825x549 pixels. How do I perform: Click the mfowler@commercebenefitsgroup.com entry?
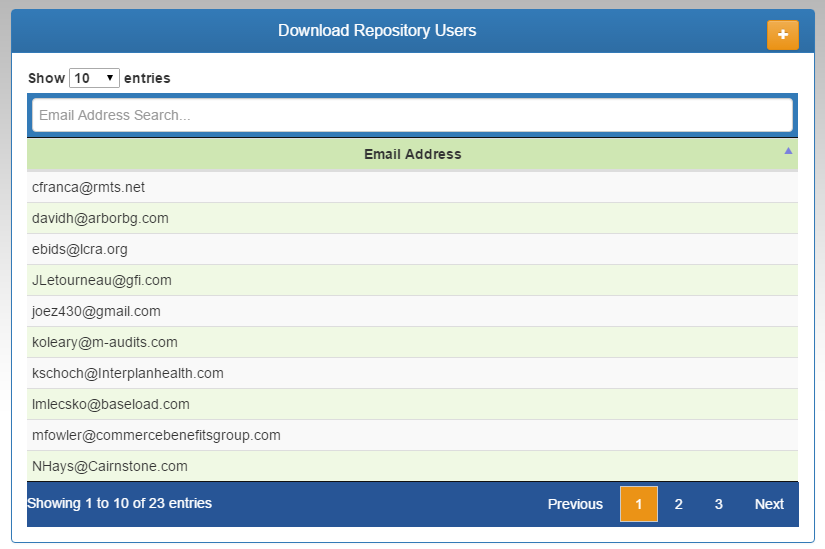click(156, 435)
